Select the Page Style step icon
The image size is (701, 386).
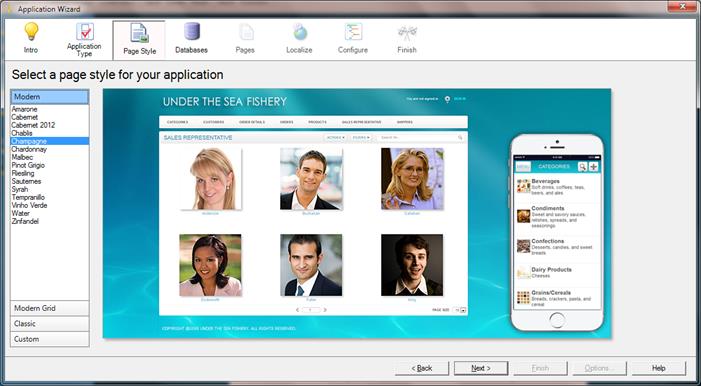pyautogui.click(x=139, y=33)
